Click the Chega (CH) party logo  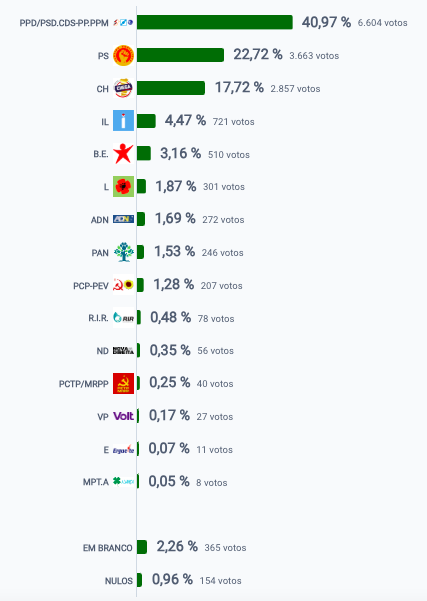pyautogui.click(x=123, y=89)
